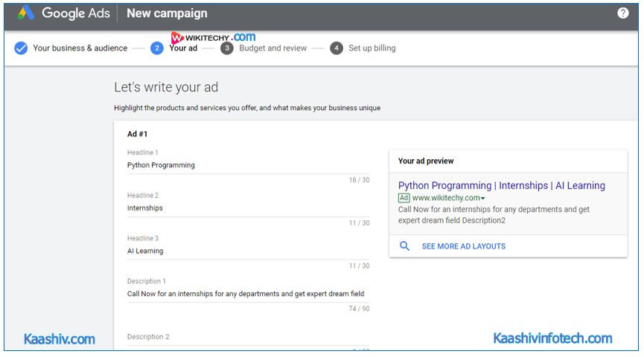Click See More Ad Layouts link
Viewport: 644px width, 357px height.
pyautogui.click(x=463, y=246)
